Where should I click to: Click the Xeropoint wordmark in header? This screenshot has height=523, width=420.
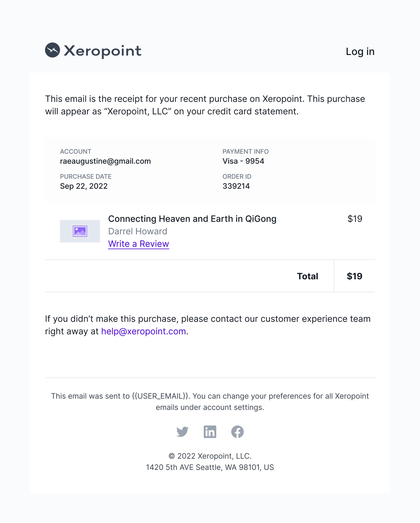[102, 51]
